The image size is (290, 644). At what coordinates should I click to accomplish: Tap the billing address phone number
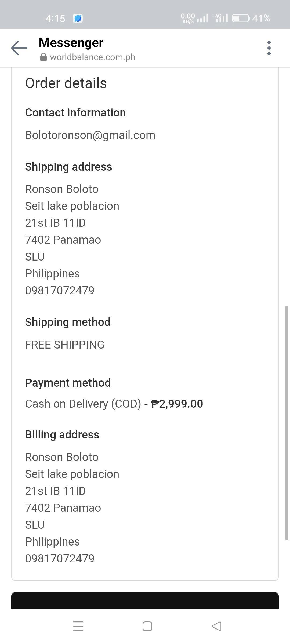tap(60, 558)
